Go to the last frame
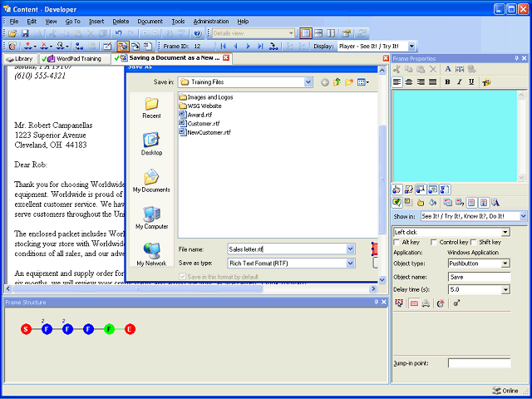The image size is (532, 399). 260,47
